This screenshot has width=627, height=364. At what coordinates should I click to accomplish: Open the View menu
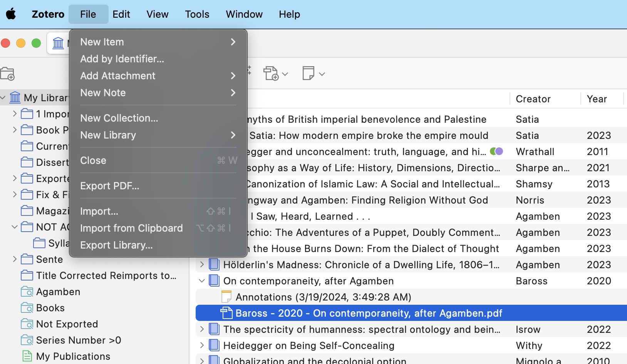pos(158,14)
